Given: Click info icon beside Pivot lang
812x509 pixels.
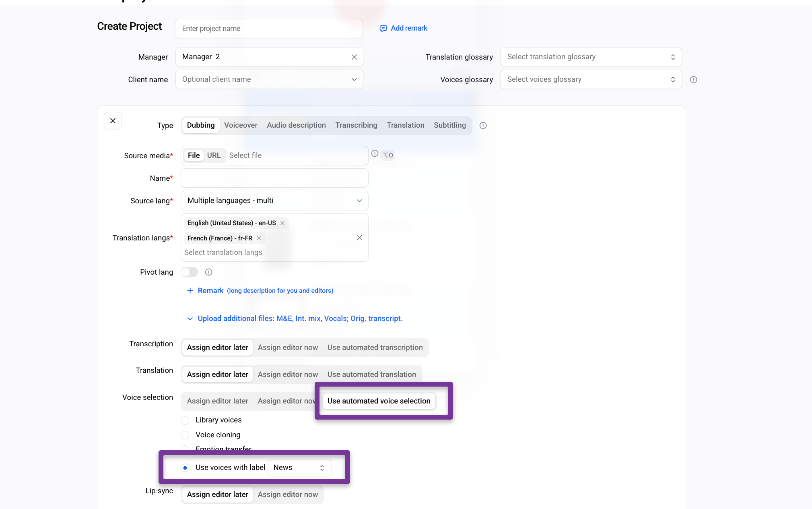Looking at the screenshot, I should tap(208, 272).
